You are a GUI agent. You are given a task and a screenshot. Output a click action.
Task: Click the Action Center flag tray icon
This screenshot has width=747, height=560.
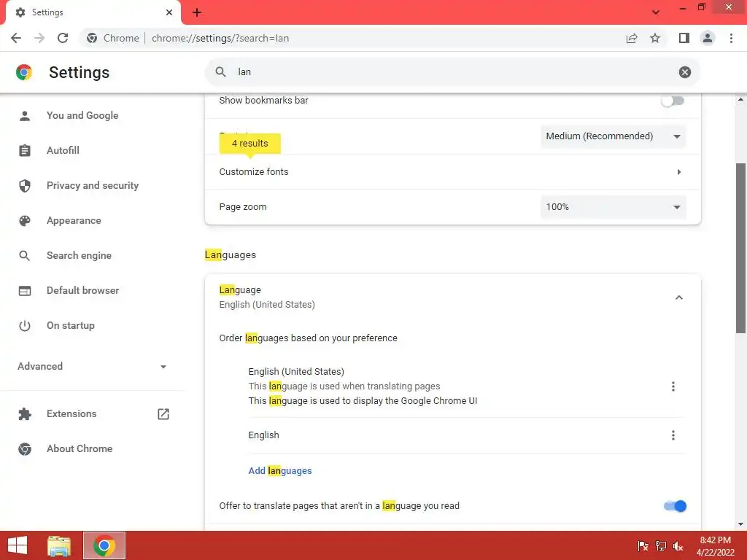point(643,545)
